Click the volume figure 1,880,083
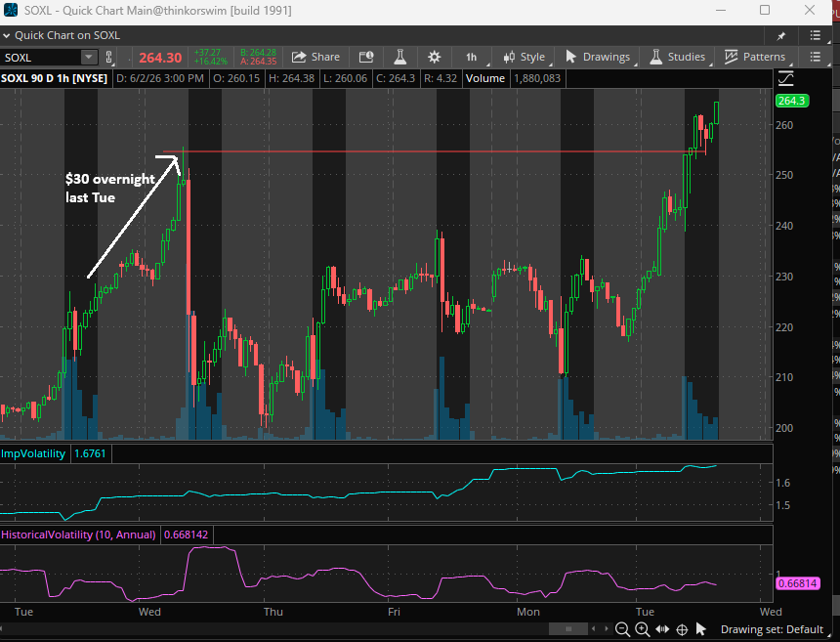The height and width of the screenshot is (642, 840). click(537, 78)
